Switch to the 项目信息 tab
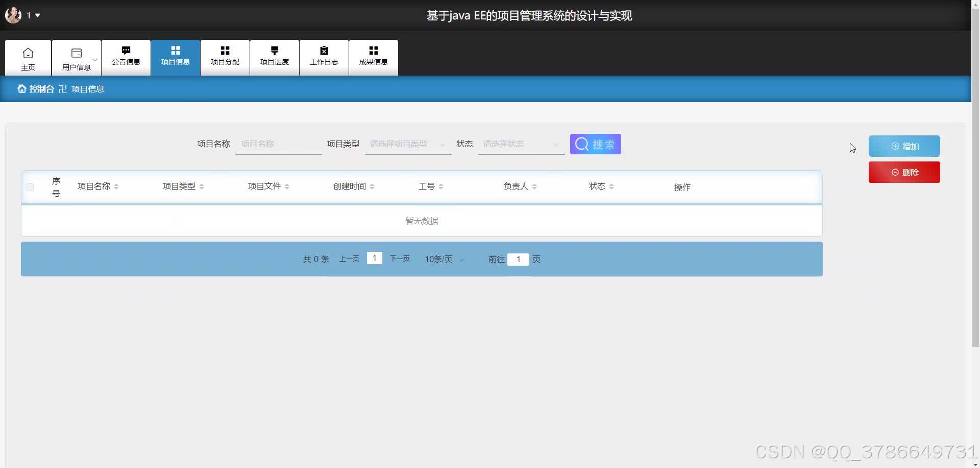980x468 pixels. click(175, 57)
